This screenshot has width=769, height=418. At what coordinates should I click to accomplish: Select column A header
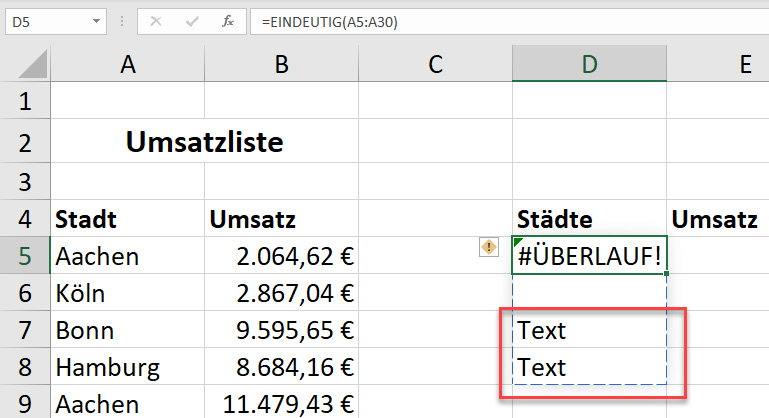[127, 64]
